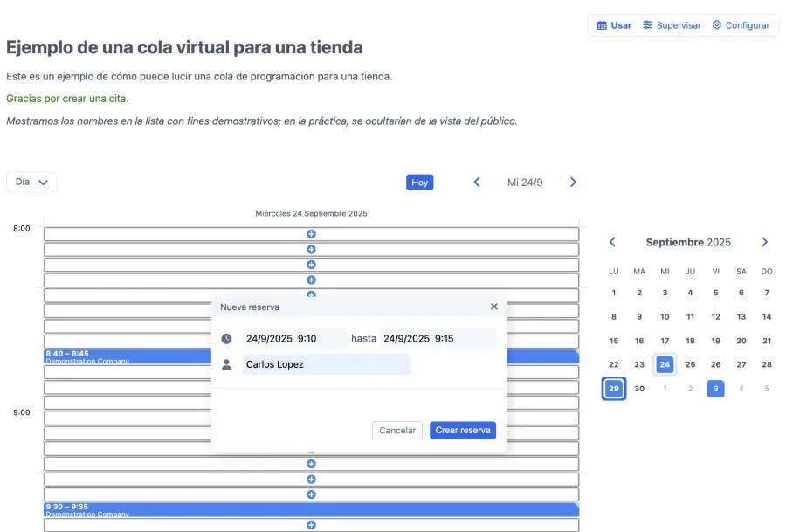Click the name field with Carlos Lopez

[x=326, y=364]
